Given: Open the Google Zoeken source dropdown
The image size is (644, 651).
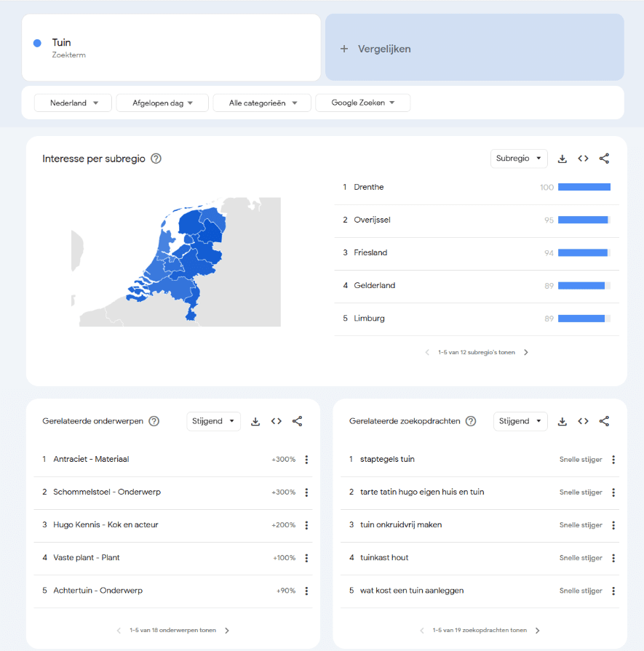Looking at the screenshot, I should click(363, 103).
